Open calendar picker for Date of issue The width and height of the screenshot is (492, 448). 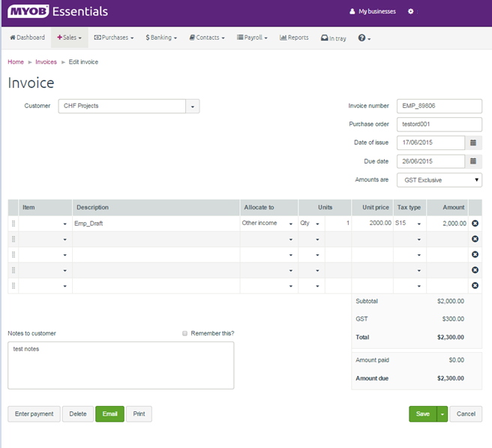(x=473, y=143)
